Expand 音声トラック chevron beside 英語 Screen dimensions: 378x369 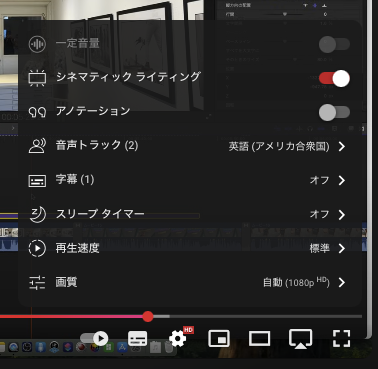(x=342, y=146)
